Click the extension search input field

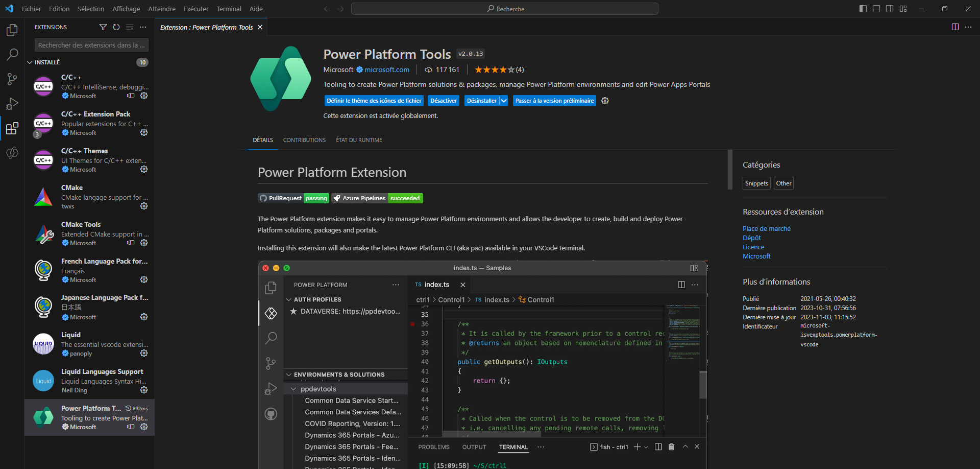(x=91, y=45)
